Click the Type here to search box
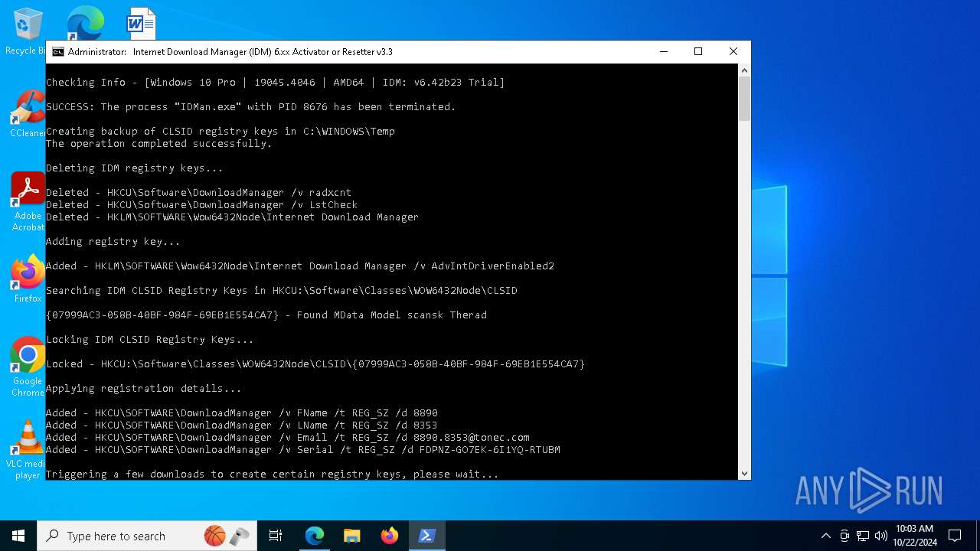 pos(146,536)
